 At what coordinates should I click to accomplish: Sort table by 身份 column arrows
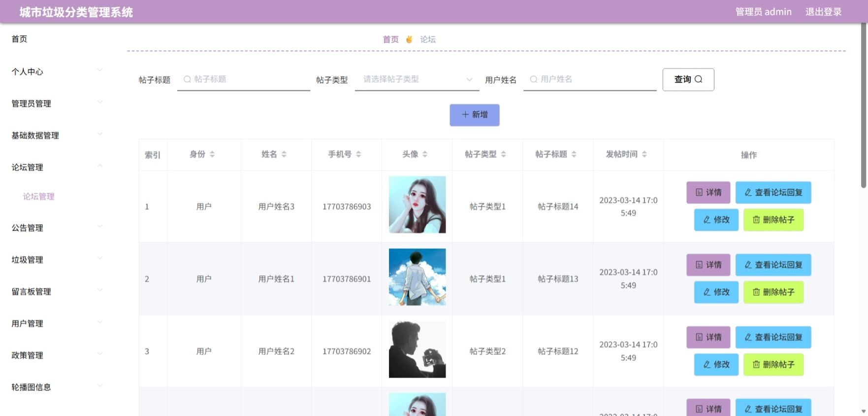[x=212, y=154]
